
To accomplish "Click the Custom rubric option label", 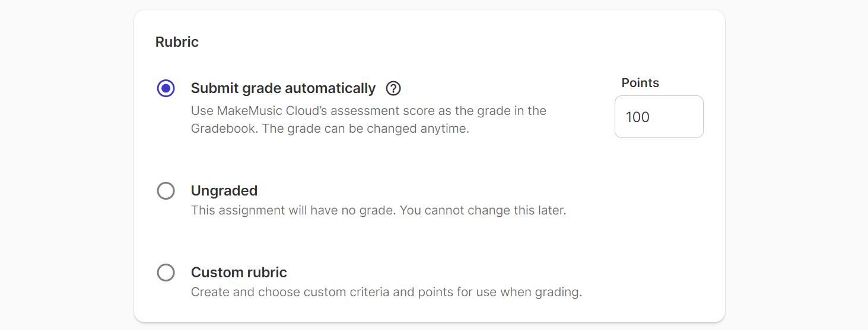I will click(239, 273).
